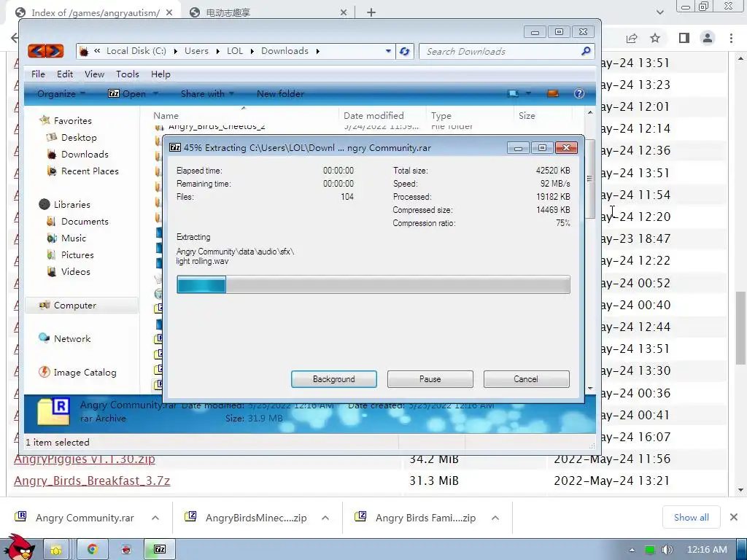Open the Tools menu in Explorer
The height and width of the screenshot is (560, 747).
(128, 74)
